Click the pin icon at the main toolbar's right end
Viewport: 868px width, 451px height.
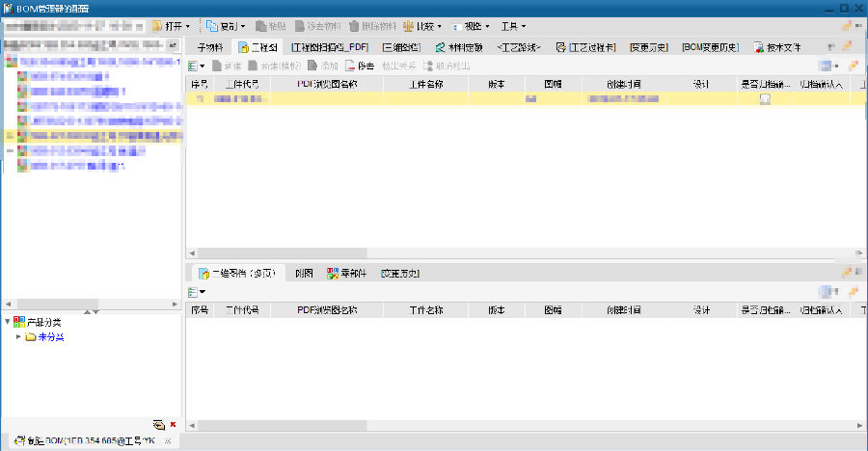click(x=847, y=25)
